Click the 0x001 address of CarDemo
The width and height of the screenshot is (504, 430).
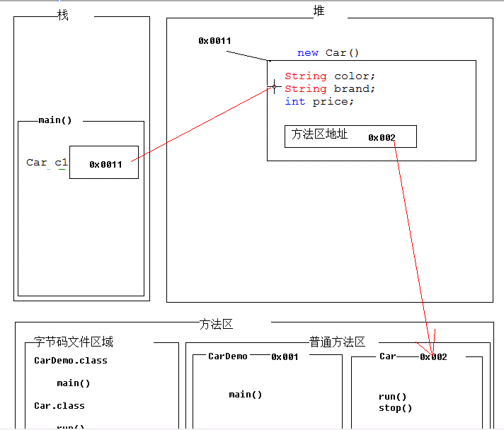(285, 356)
